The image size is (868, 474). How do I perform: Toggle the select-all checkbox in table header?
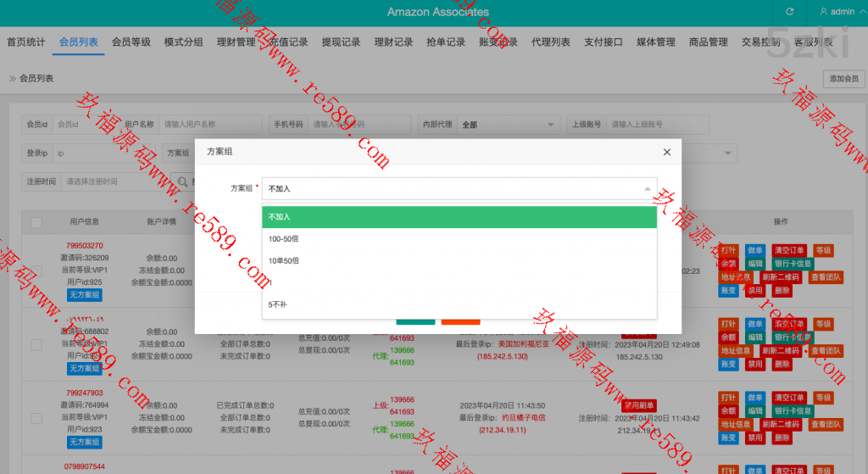(36, 222)
